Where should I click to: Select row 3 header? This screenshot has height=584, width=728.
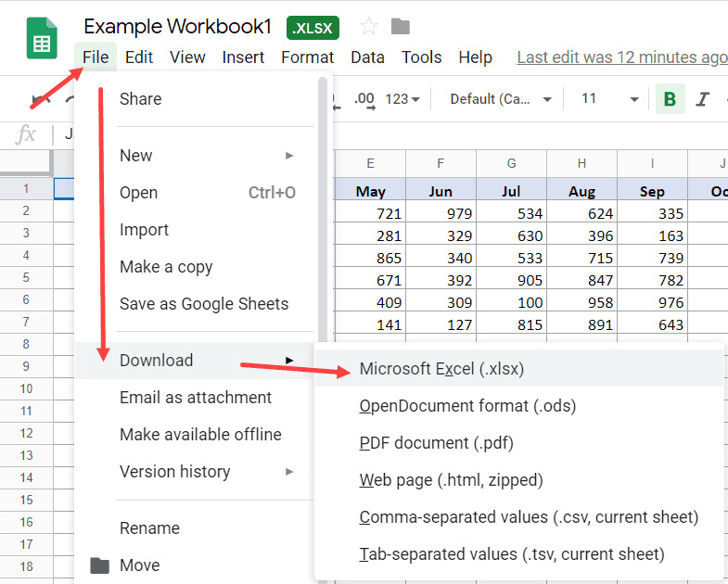tap(27, 233)
